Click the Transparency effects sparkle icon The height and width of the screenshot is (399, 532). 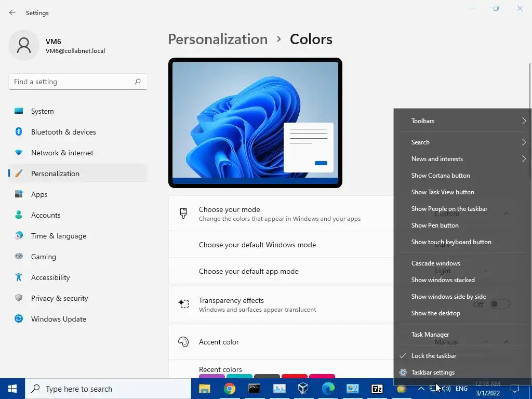coord(183,303)
